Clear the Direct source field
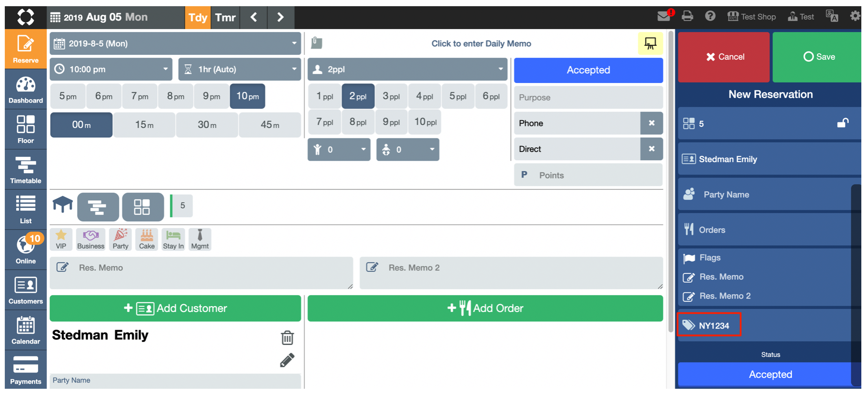Viewport: 868px width, 394px height. (x=651, y=149)
